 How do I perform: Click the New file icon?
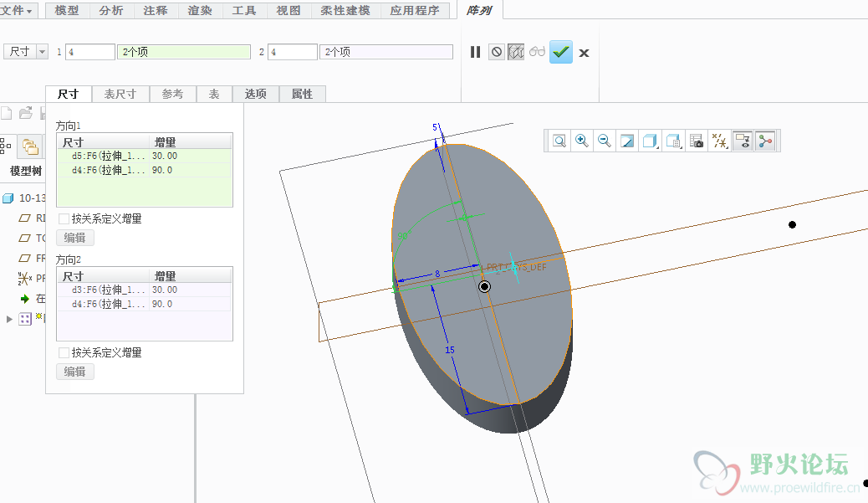[x=6, y=113]
